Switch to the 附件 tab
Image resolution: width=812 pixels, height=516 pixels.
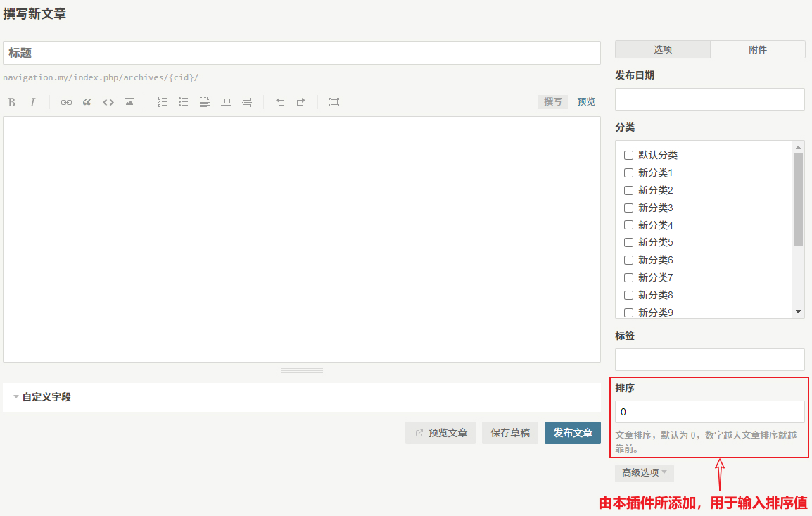(758, 49)
